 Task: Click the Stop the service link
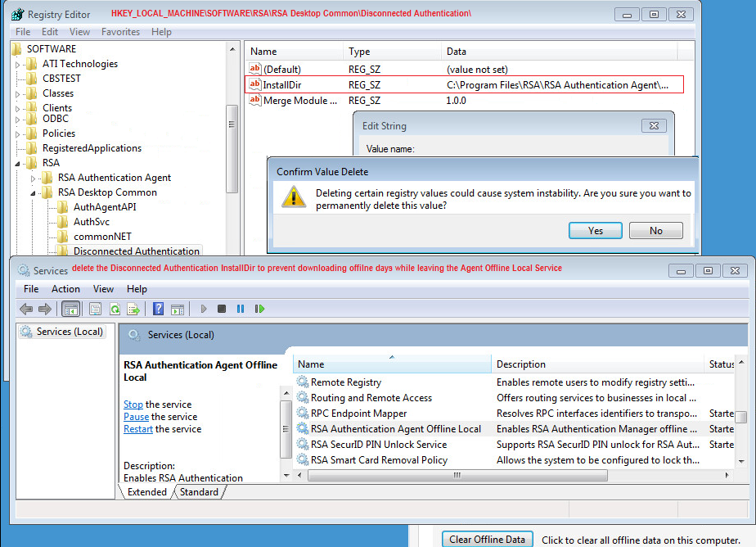click(133, 405)
